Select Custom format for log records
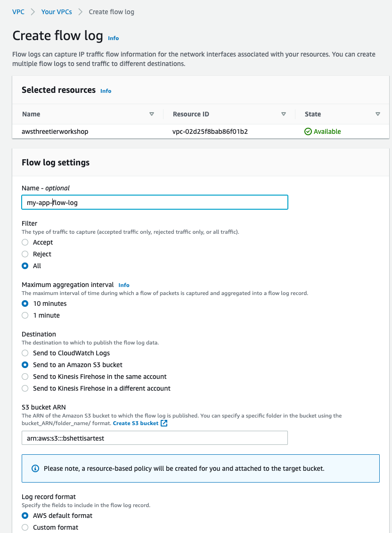Screen dimensions: 392x533 (25, 527)
